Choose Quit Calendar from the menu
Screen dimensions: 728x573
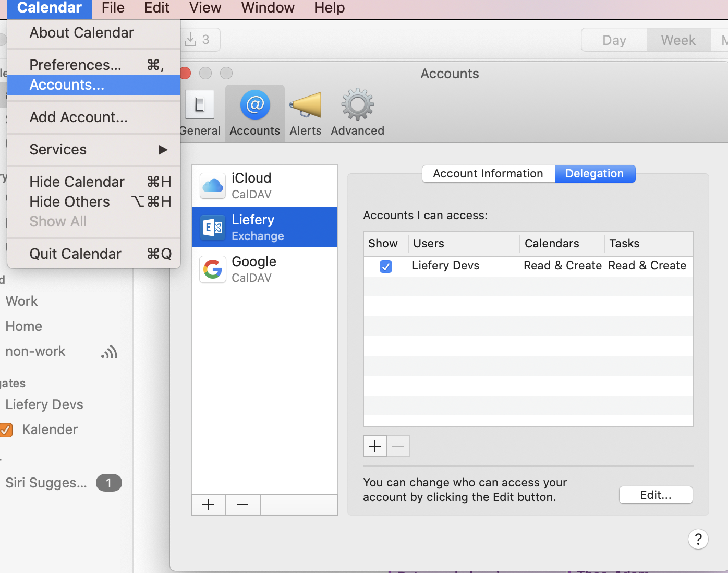coord(94,254)
